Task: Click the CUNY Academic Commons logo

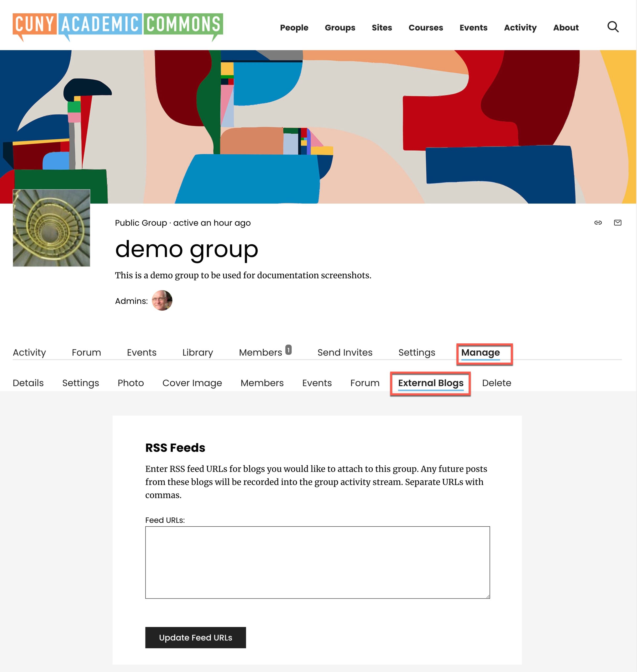Action: (x=118, y=27)
